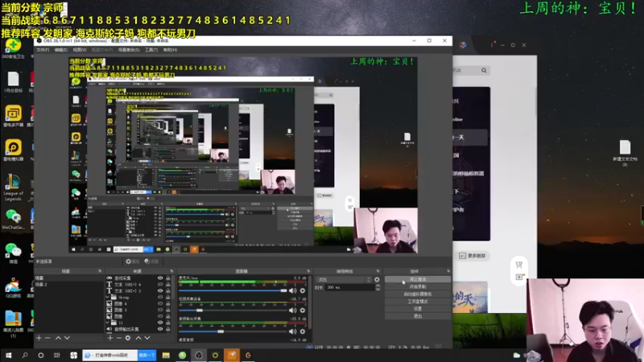This screenshot has width=644, height=362.
Task: Toggle visibility of audio output capture source
Action: [x=160, y=329]
